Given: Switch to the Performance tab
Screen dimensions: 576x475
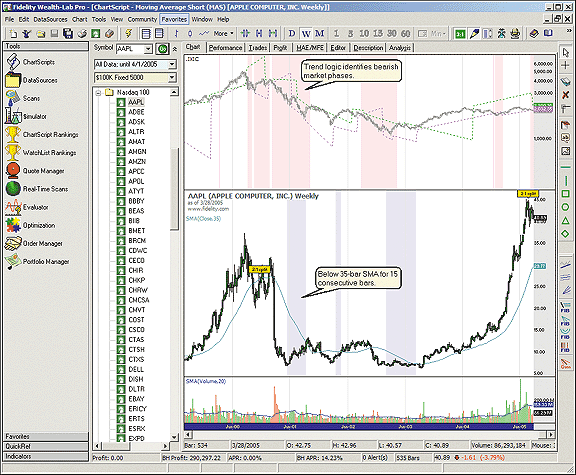Looking at the screenshot, I should (x=226, y=48).
